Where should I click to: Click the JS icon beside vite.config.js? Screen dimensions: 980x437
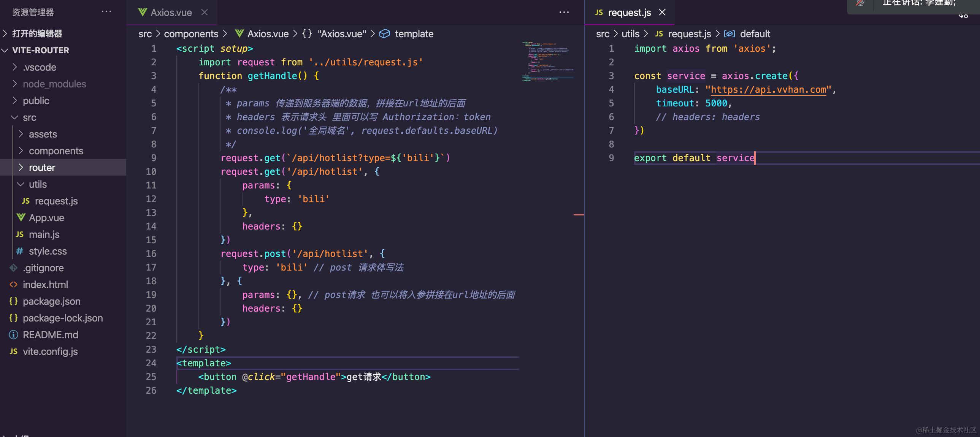pos(14,351)
